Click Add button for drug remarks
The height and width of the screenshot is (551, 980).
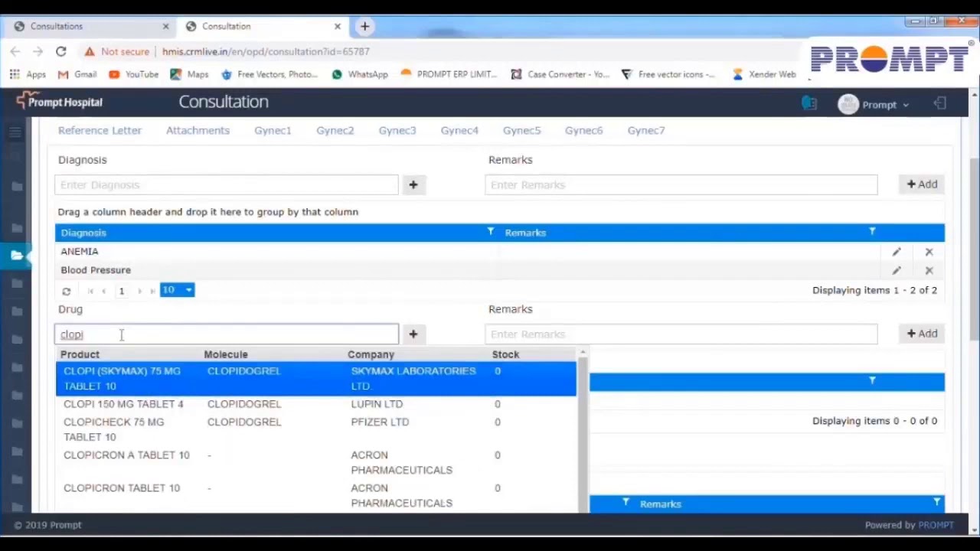coord(922,334)
